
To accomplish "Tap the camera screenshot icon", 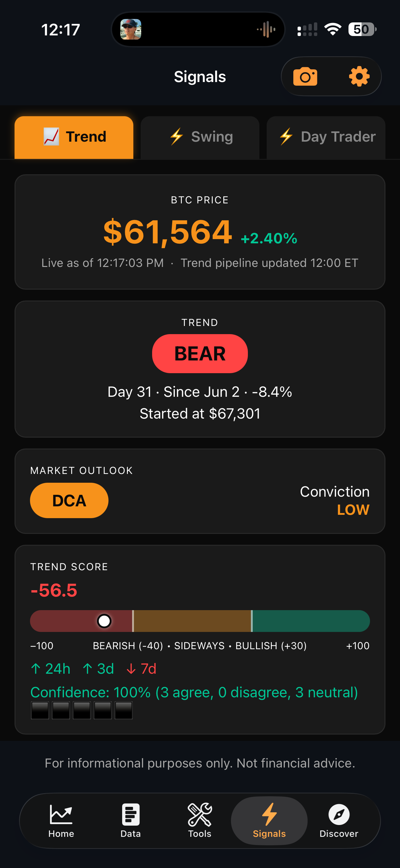I will point(305,77).
